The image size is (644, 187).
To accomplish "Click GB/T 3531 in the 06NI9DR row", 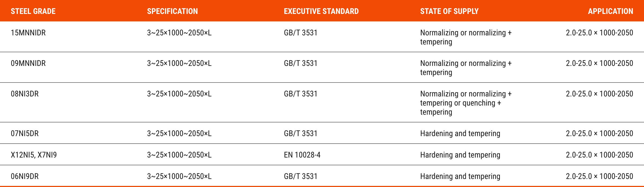I will [301, 176].
